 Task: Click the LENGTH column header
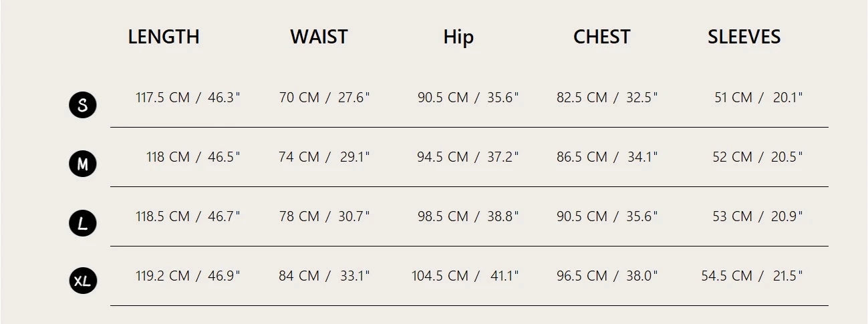point(164,37)
